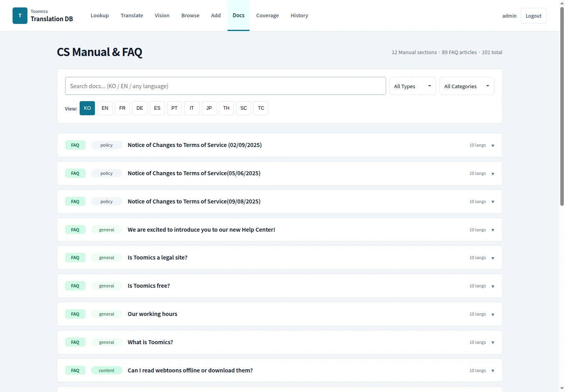565x392 pixels.
Task: Switch view language to DE
Action: pos(140,108)
